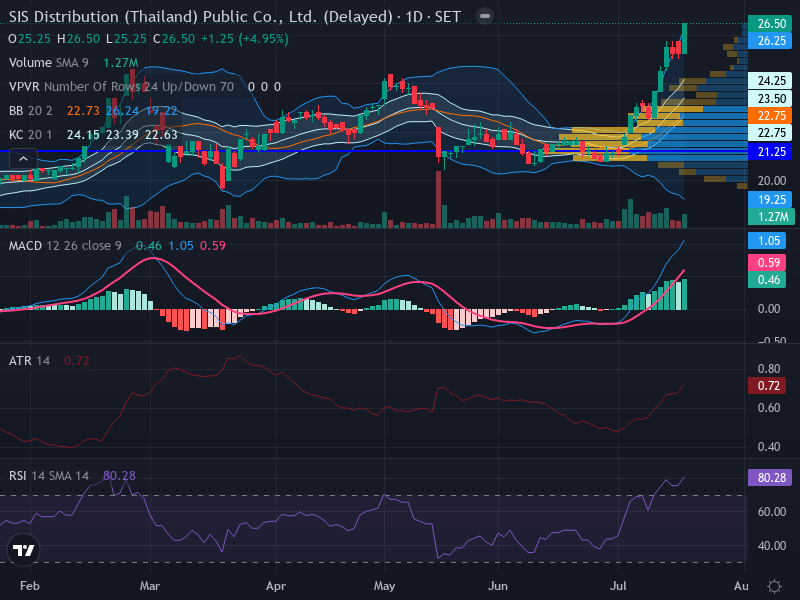800x600 pixels.
Task: Click the 1.27M volume axis label
Action: coord(770,217)
